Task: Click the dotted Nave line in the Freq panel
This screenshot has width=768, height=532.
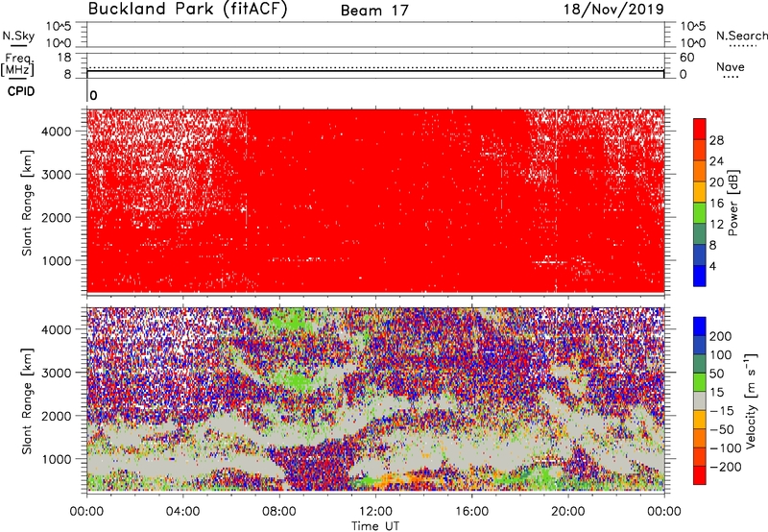Action: (x=375, y=67)
